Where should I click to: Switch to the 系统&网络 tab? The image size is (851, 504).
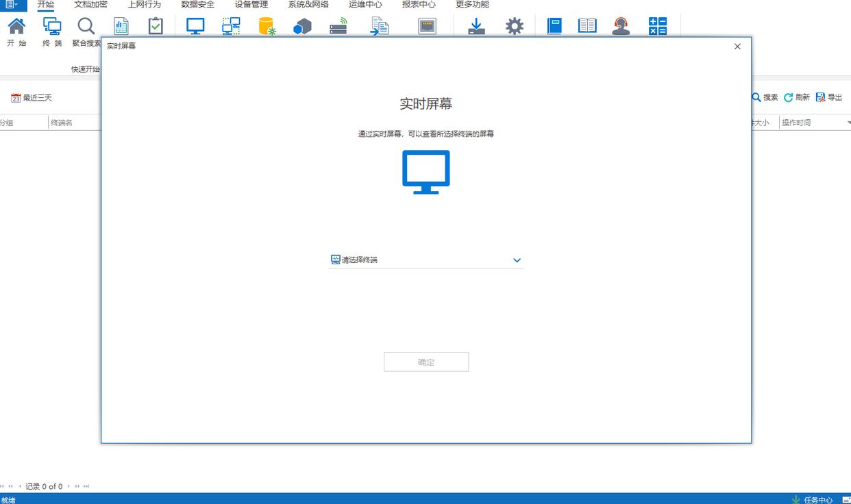(308, 5)
